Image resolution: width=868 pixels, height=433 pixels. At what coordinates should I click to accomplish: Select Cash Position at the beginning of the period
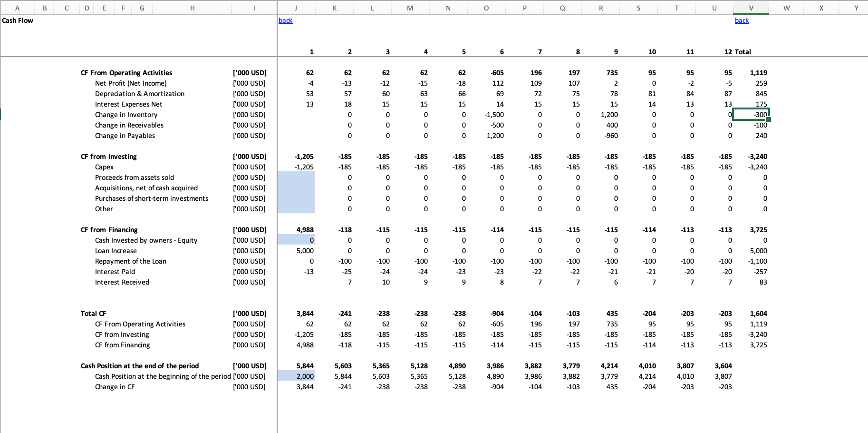tap(163, 376)
